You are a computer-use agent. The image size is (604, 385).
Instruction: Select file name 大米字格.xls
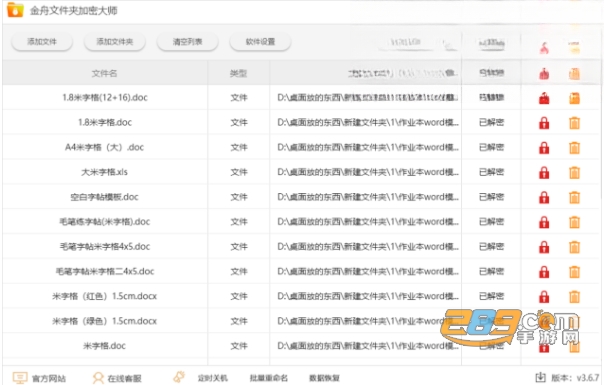click(104, 172)
